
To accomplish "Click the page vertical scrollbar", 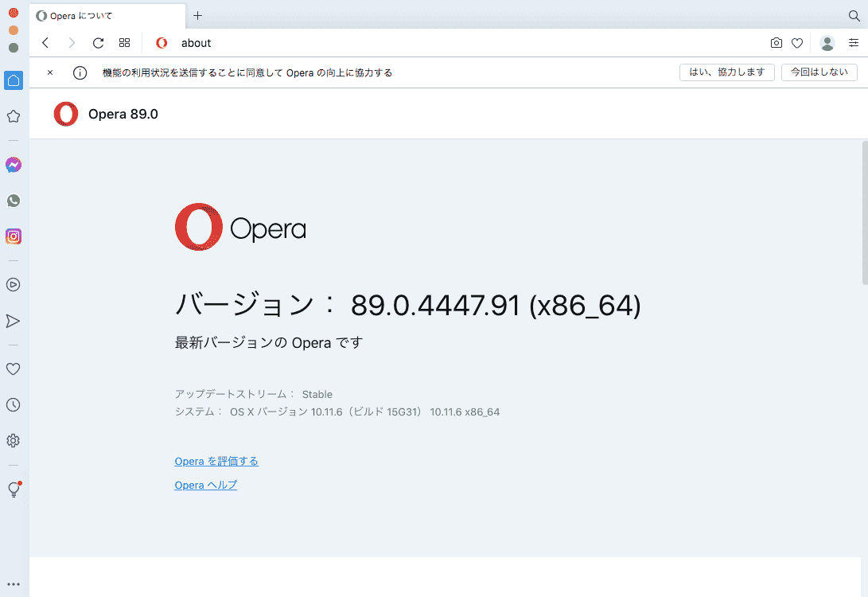I will (x=865, y=213).
